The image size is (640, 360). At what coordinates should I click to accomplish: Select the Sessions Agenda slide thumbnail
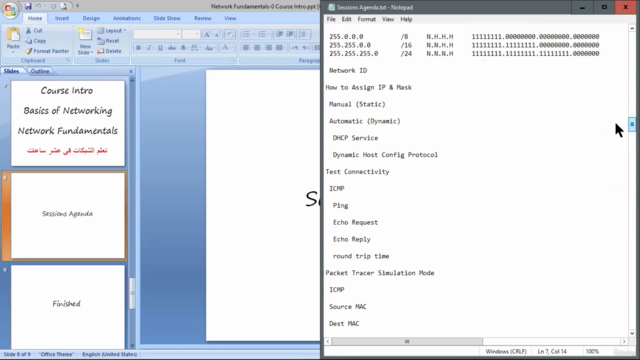(68, 216)
